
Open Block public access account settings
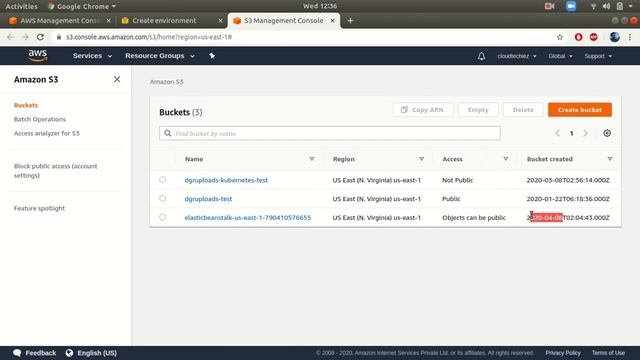[56, 171]
